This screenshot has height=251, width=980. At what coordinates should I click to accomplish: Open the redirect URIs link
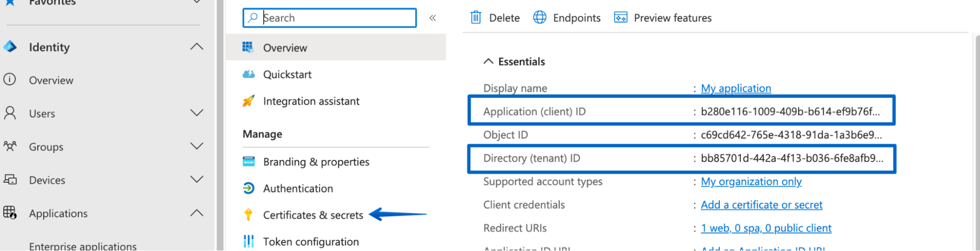click(766, 228)
